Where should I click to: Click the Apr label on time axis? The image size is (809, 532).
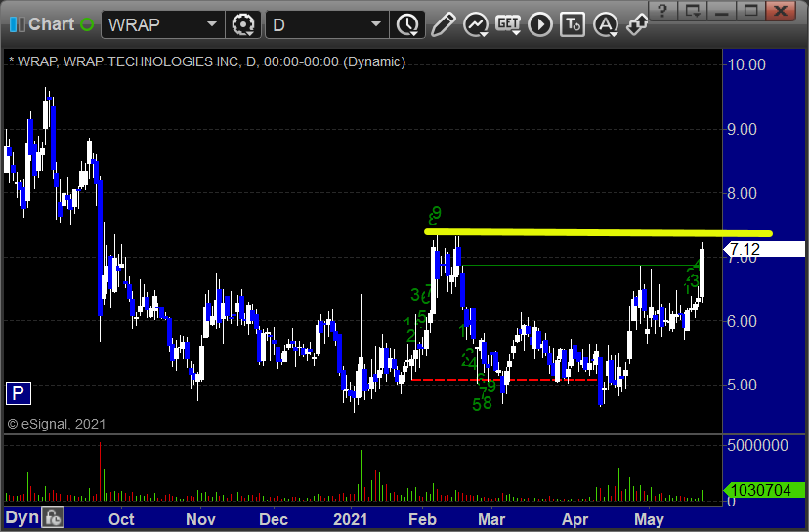(575, 519)
